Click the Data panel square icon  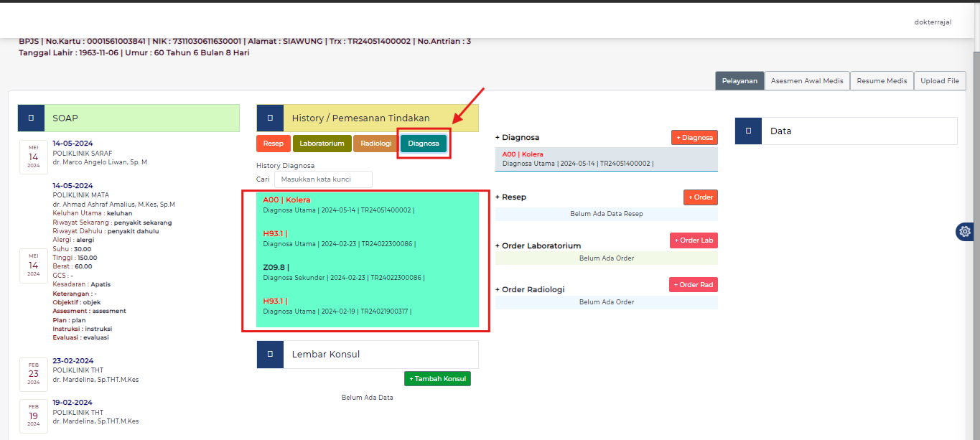[748, 131]
